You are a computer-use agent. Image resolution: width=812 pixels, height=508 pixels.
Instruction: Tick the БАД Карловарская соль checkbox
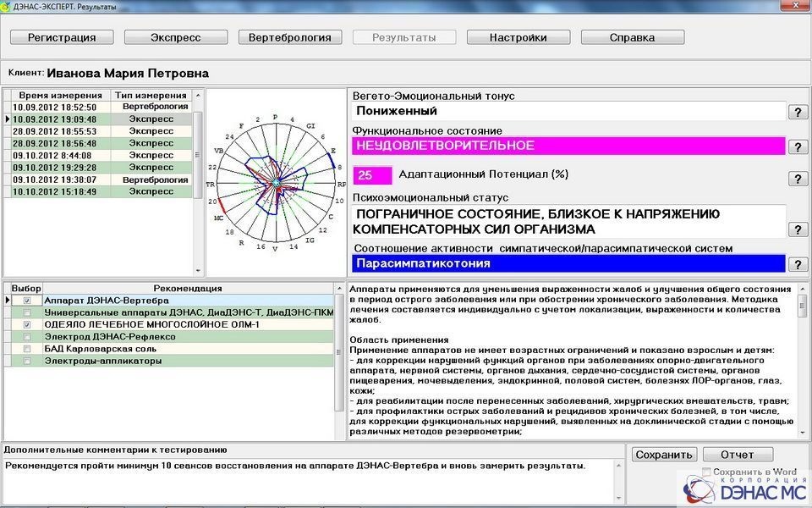pos(28,349)
